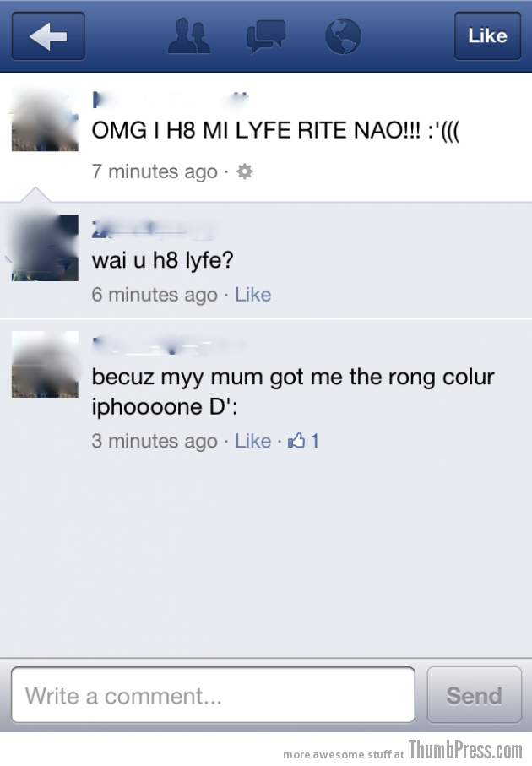Like the 'wai u h8 lyfe?' comment
532x766 pixels.
(253, 295)
